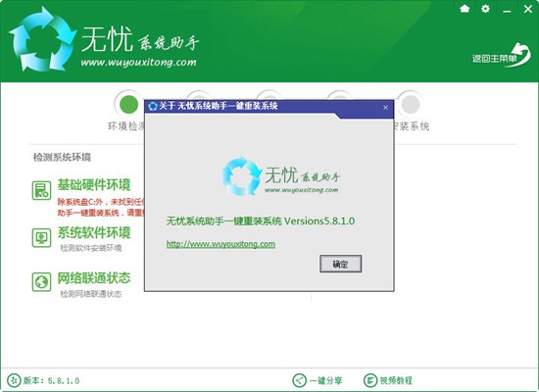The width and height of the screenshot is (539, 392).
Task: Click 网络联通状态 heading
Action: [94, 278]
